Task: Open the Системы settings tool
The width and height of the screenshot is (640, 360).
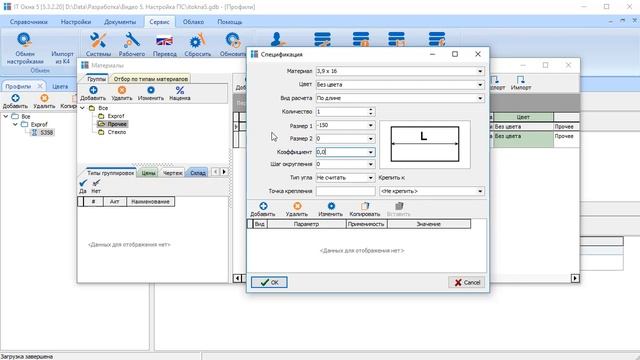Action: tap(98, 45)
